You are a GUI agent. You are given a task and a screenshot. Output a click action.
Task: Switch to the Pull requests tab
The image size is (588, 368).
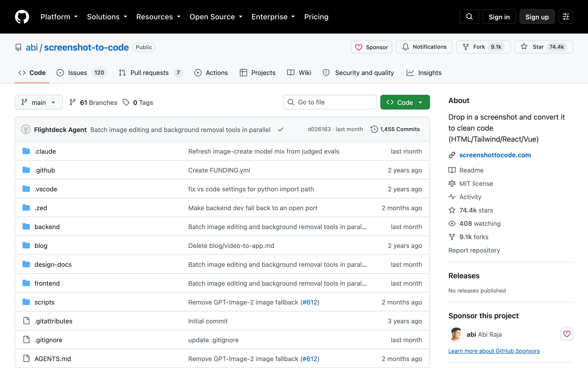[151, 73]
